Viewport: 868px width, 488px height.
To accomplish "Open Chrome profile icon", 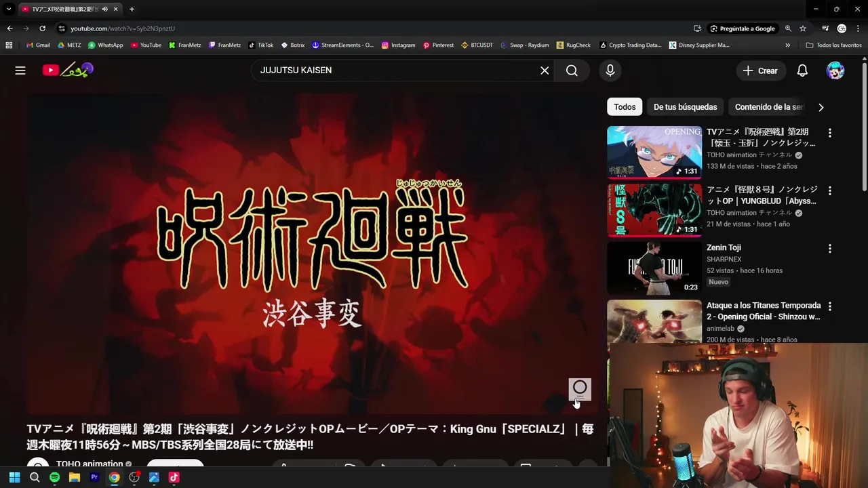I will pos(842,28).
